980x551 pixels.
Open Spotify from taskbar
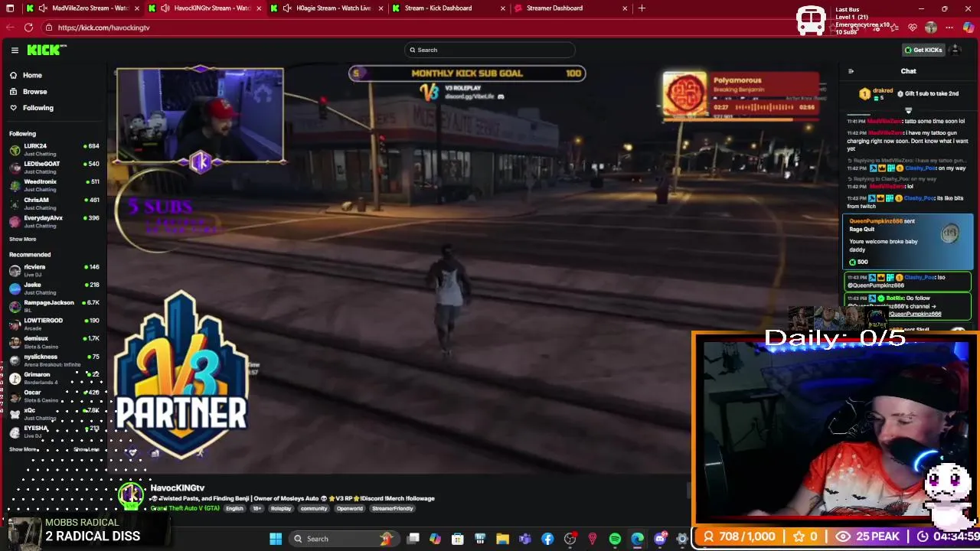tap(615, 539)
